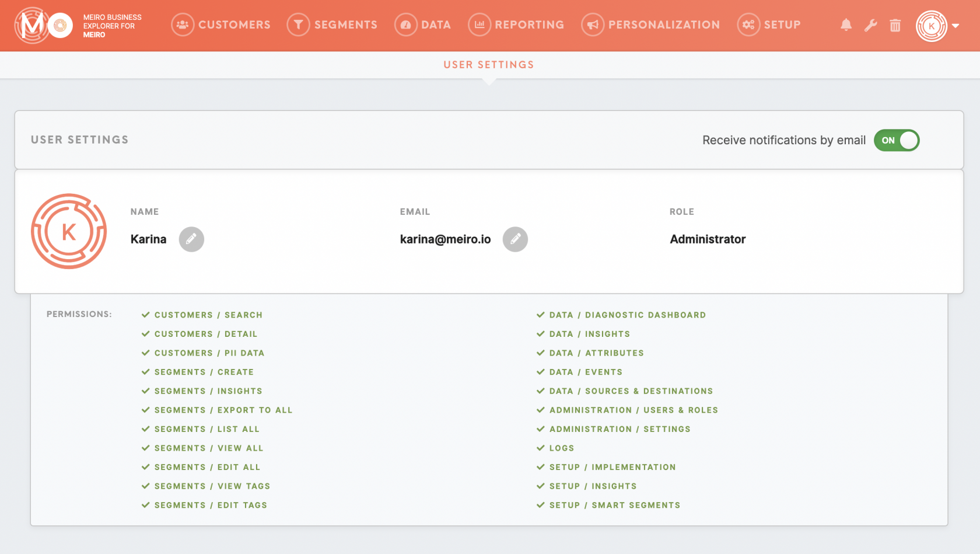Click the user avatar in header
Viewport: 980px width, 554px height.
coord(932,26)
